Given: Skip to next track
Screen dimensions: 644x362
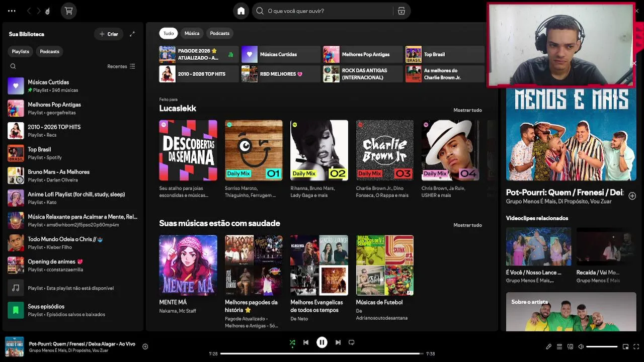Looking at the screenshot, I should tap(338, 343).
